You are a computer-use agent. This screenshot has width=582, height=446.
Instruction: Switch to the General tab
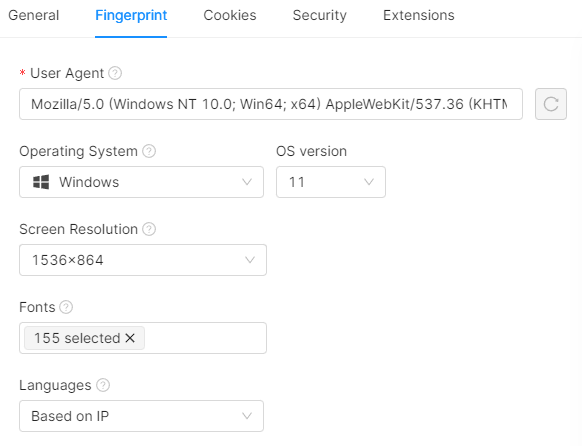33,15
